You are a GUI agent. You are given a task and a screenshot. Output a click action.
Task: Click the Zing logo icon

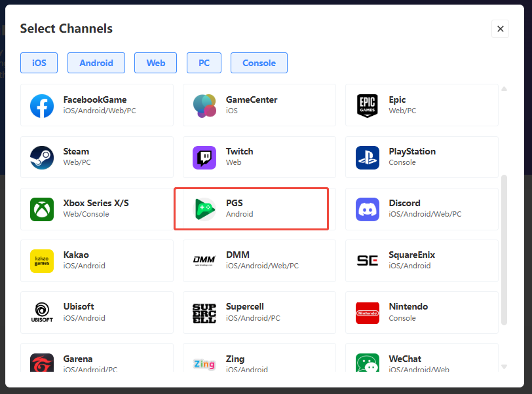(x=204, y=364)
